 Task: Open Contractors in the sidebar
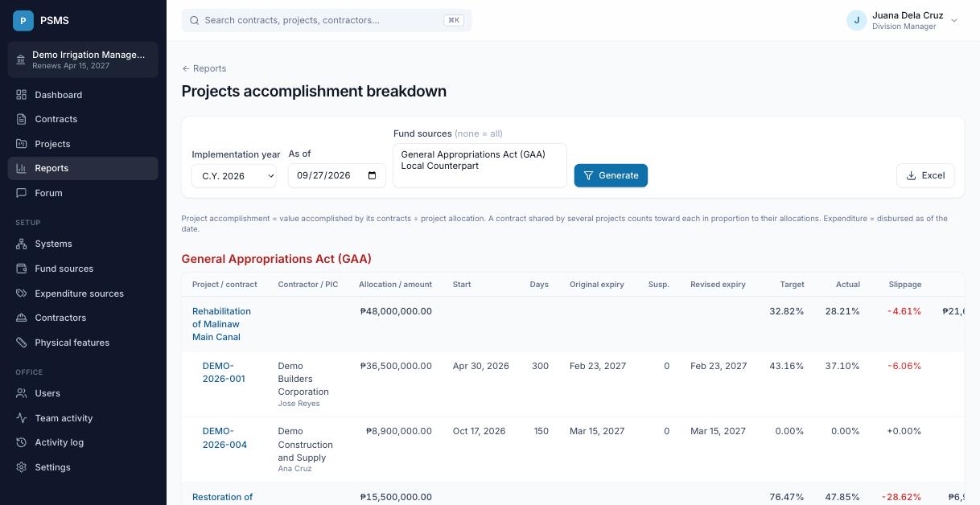tap(83, 318)
